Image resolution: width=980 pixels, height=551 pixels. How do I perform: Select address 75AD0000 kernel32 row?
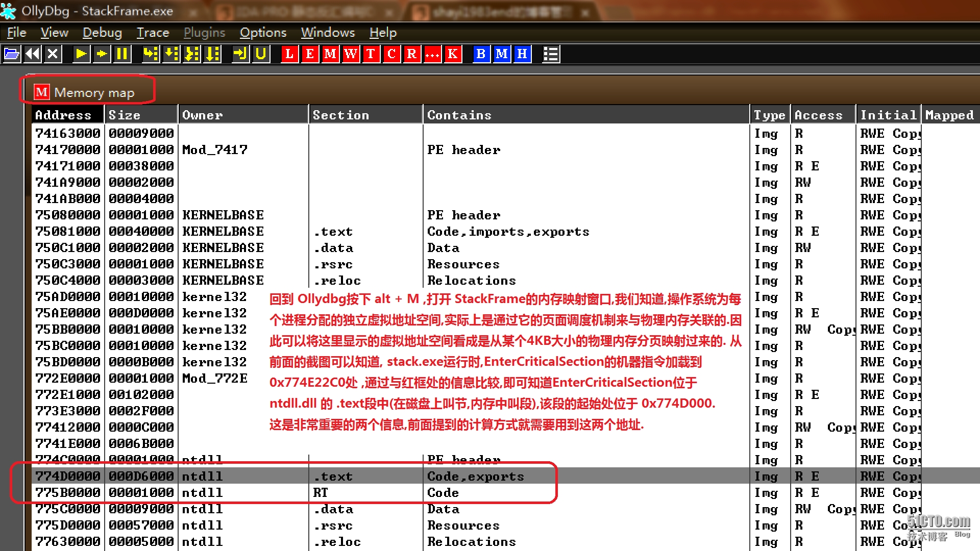(x=505, y=296)
